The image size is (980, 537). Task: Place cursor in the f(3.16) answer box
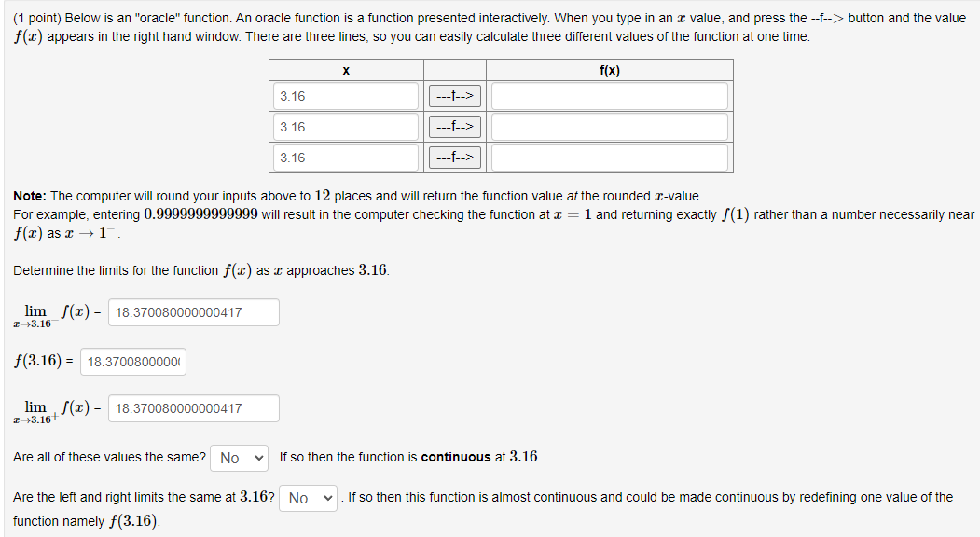[132, 361]
